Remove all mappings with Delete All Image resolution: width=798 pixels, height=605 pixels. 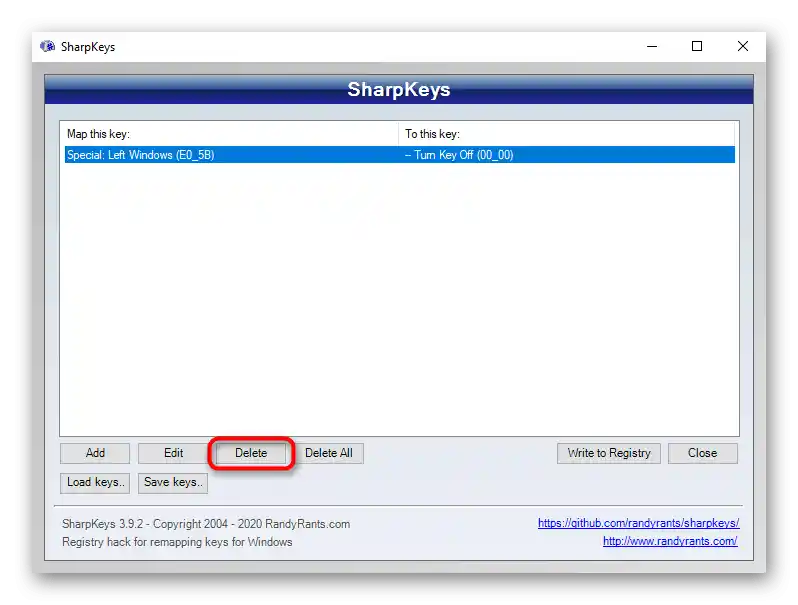point(329,453)
